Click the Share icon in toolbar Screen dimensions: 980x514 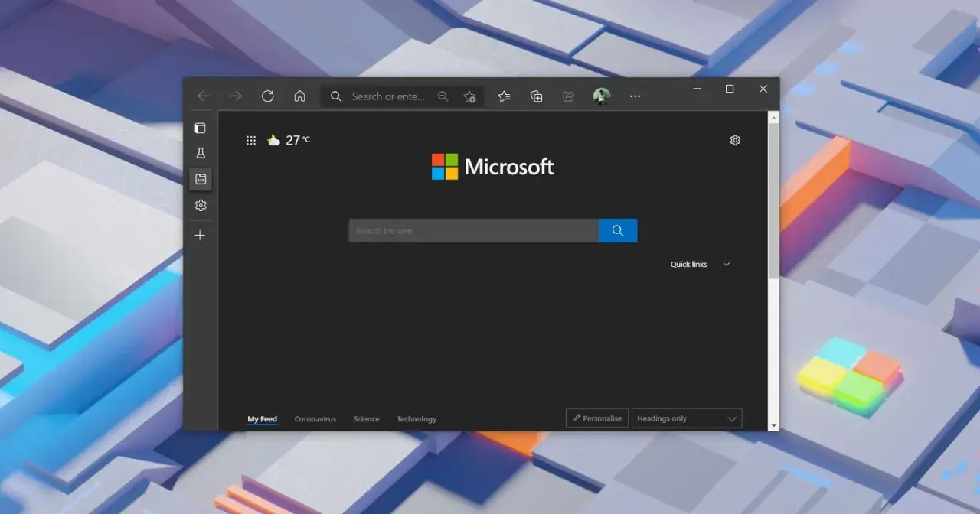point(568,96)
